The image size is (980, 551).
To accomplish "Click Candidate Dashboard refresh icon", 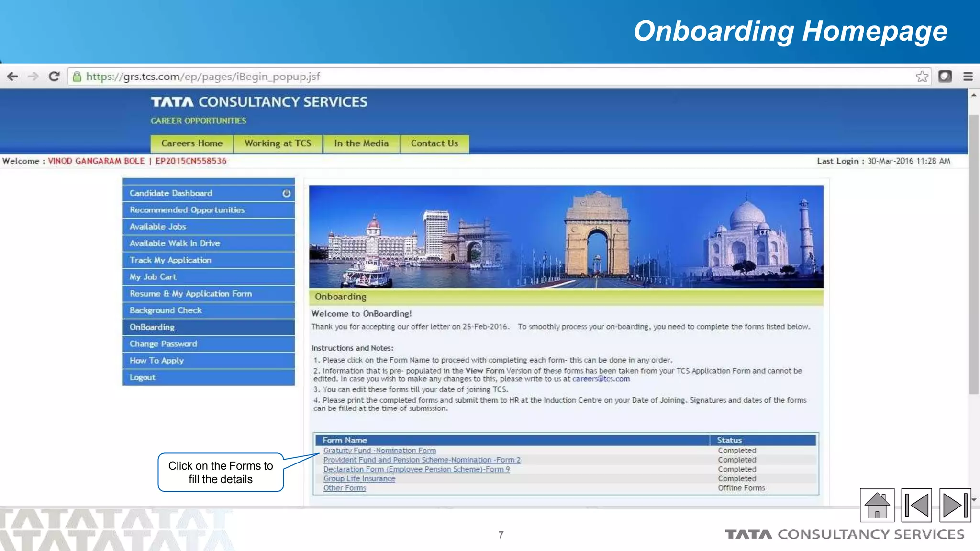I will click(286, 193).
